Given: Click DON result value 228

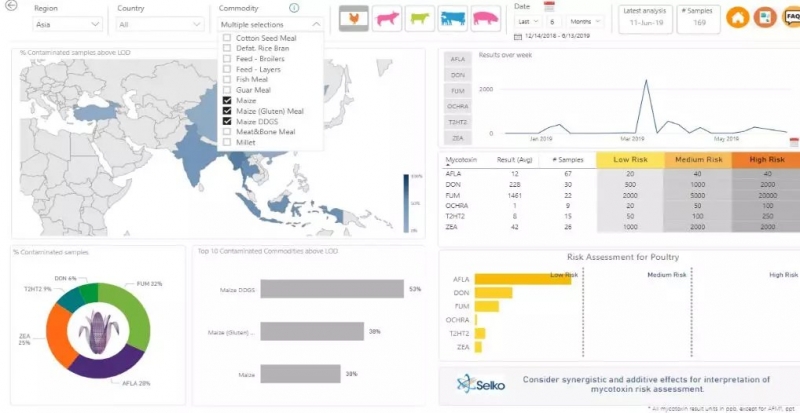Looking at the screenshot, I should click(x=513, y=184).
